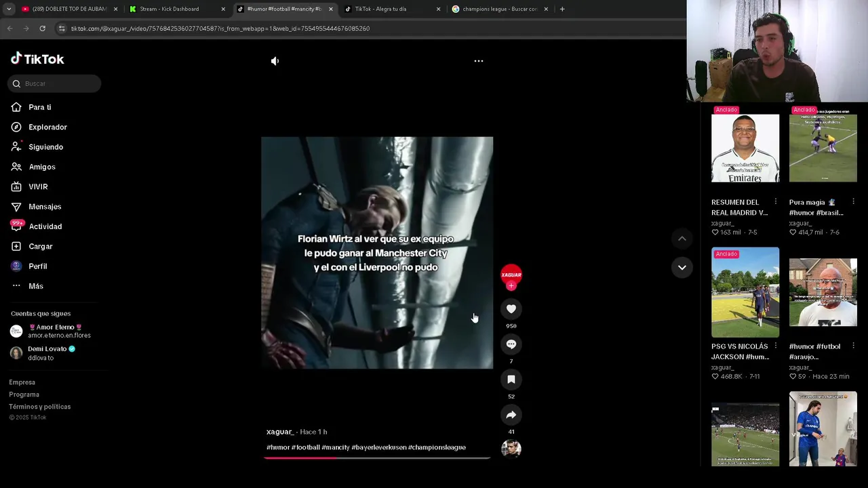Open RESUMEN DEL REAL MADRID video thumbnail
868x488 pixels.
[x=745, y=148]
